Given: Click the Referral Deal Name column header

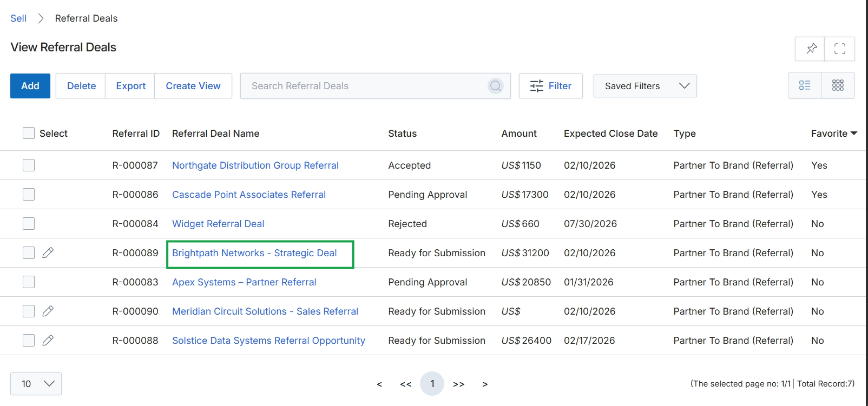Looking at the screenshot, I should click(215, 134).
